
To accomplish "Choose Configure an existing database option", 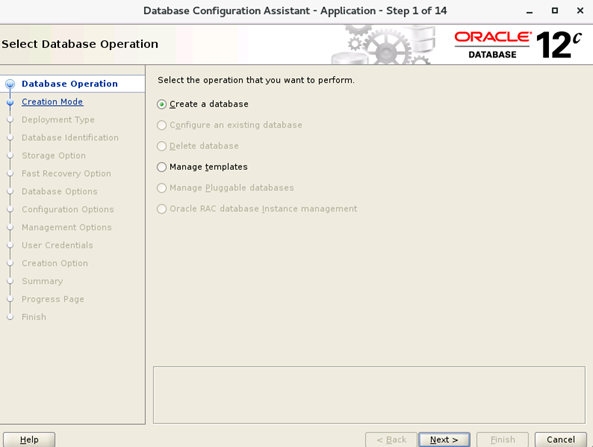I will pos(161,125).
